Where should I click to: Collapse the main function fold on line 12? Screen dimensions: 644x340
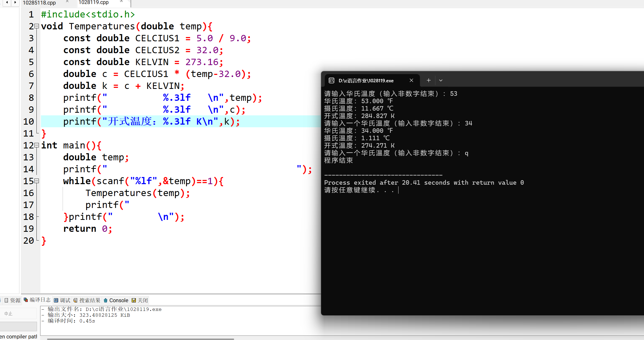[37, 145]
